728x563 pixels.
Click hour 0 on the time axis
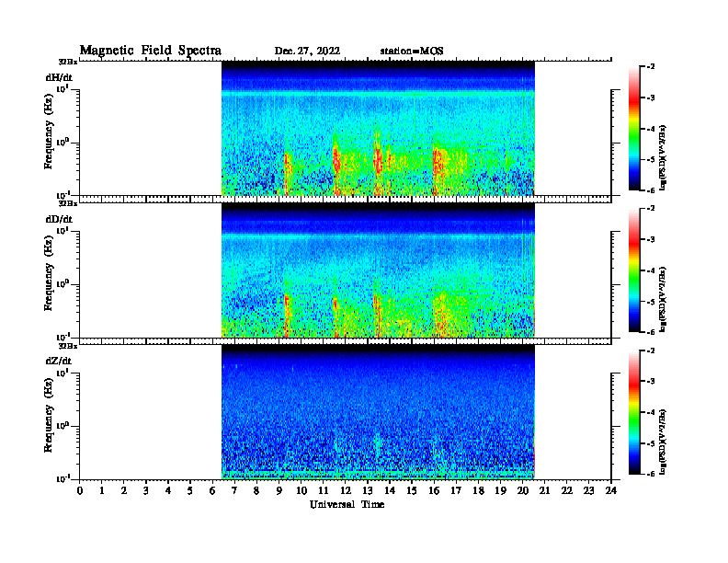tap(80, 491)
